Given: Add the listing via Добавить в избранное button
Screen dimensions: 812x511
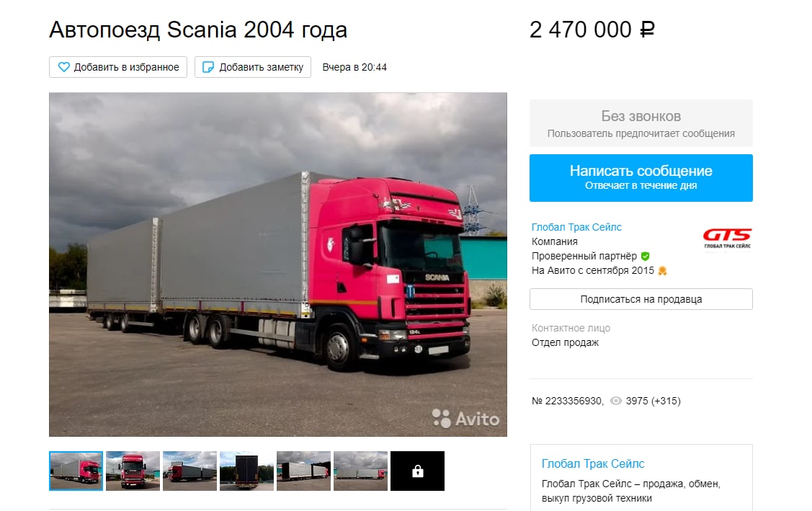Looking at the screenshot, I should coord(118,67).
